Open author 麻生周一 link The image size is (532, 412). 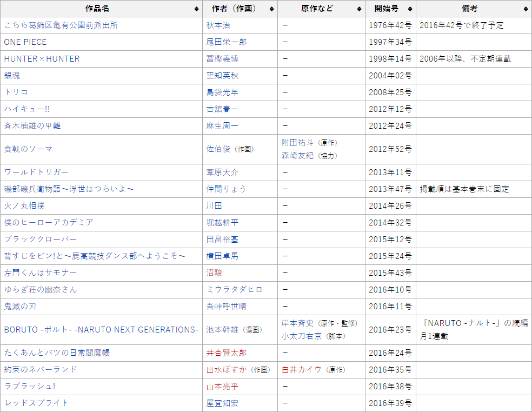pyautogui.click(x=222, y=126)
